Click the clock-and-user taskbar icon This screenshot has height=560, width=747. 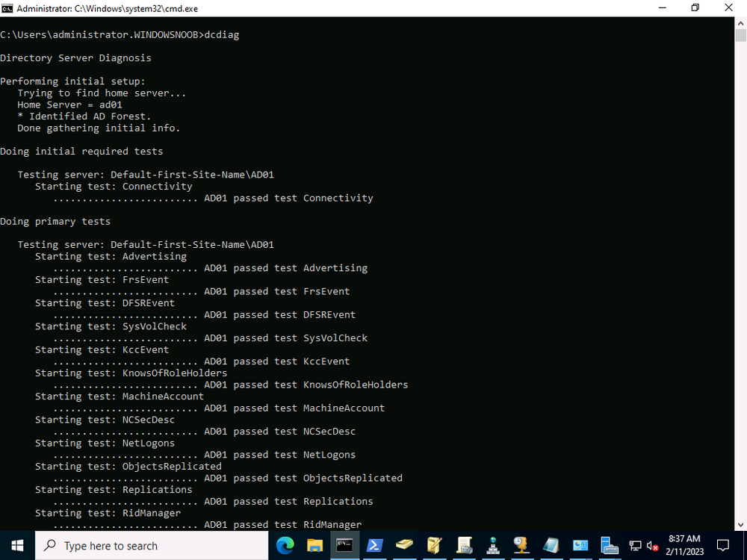point(521,545)
